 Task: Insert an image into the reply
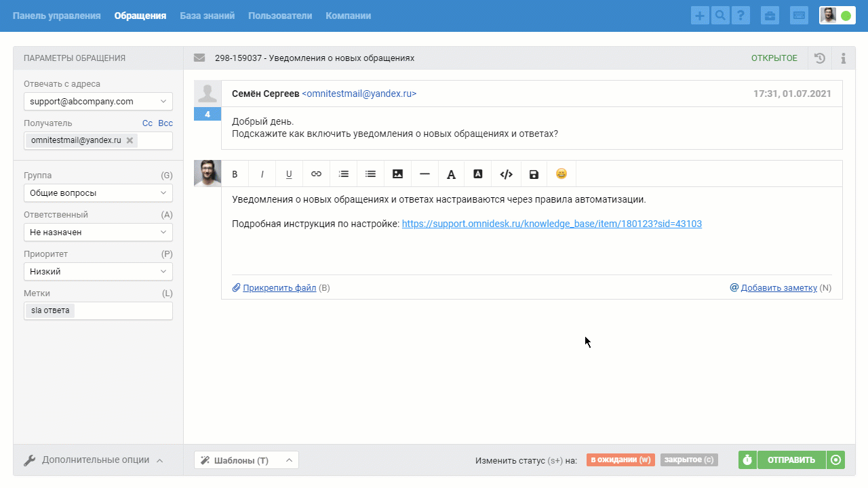coord(397,174)
